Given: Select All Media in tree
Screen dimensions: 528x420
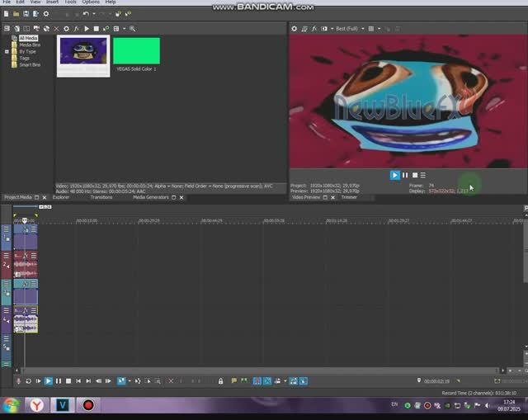Looking at the screenshot, I should (28, 38).
